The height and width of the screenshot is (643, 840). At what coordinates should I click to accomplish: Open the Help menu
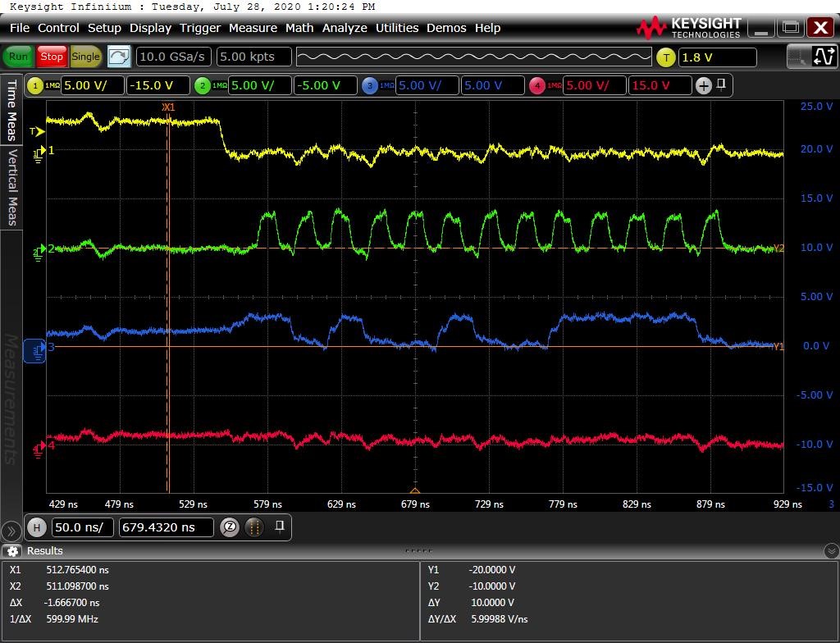pyautogui.click(x=487, y=28)
